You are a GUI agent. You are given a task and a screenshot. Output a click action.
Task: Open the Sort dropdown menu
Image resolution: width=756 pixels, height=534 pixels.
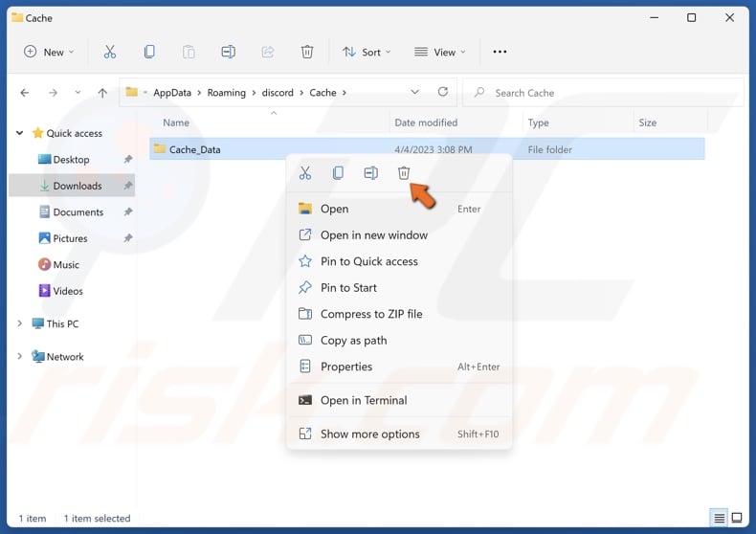[367, 52]
